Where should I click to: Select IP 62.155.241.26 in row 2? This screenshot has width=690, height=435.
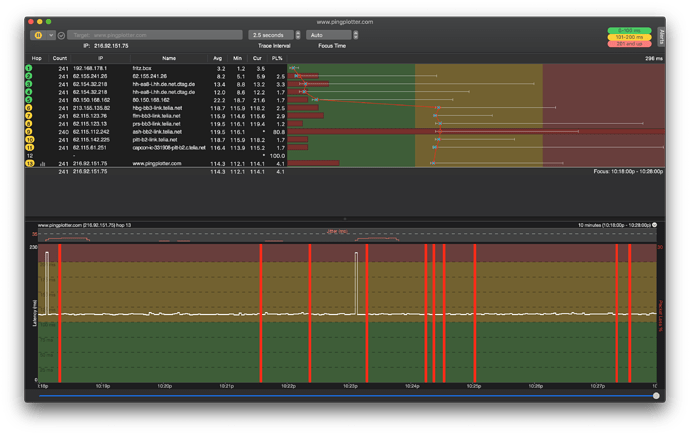tap(90, 76)
